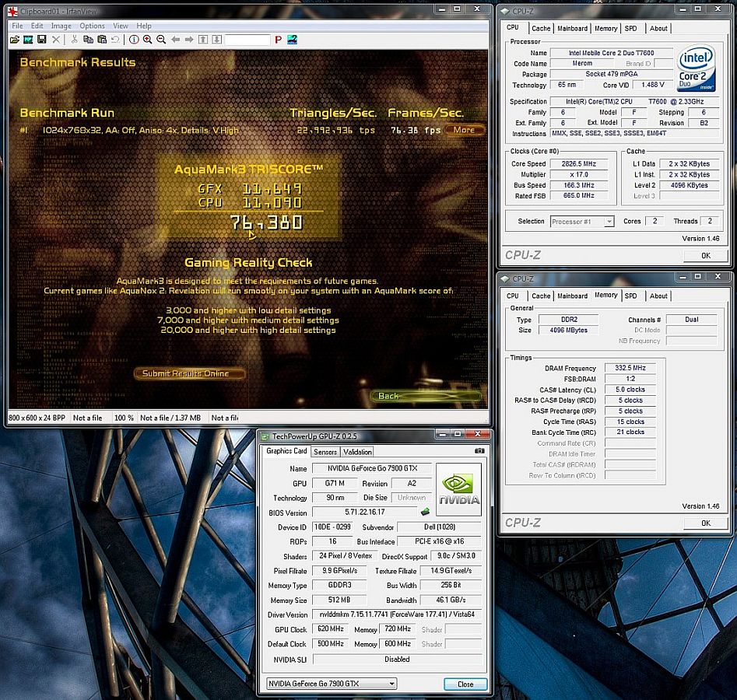Click the More button beside 76.38 fps
Viewport: 737px width, 700px height.
pyautogui.click(x=465, y=130)
